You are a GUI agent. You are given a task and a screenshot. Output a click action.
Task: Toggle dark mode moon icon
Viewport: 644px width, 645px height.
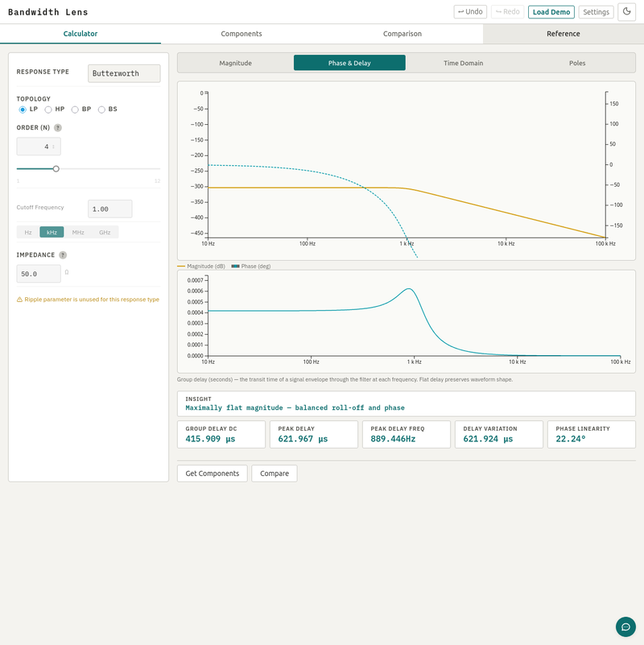(x=626, y=11)
